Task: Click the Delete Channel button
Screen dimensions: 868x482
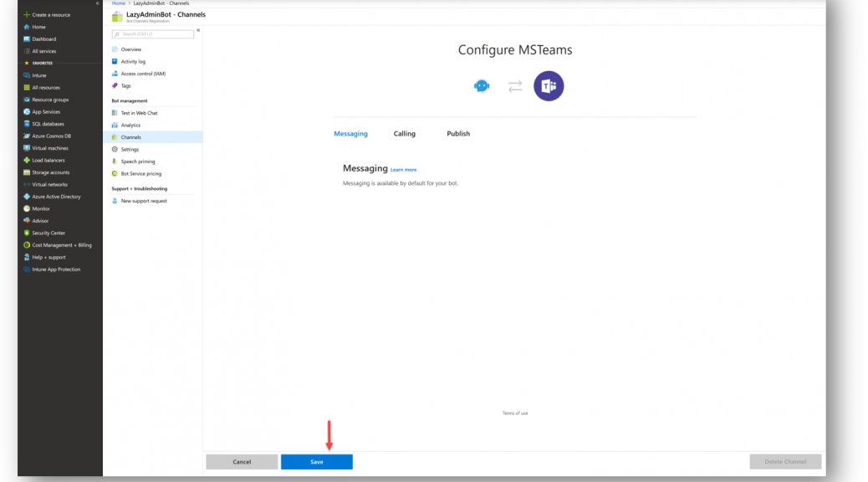Action: (785, 462)
